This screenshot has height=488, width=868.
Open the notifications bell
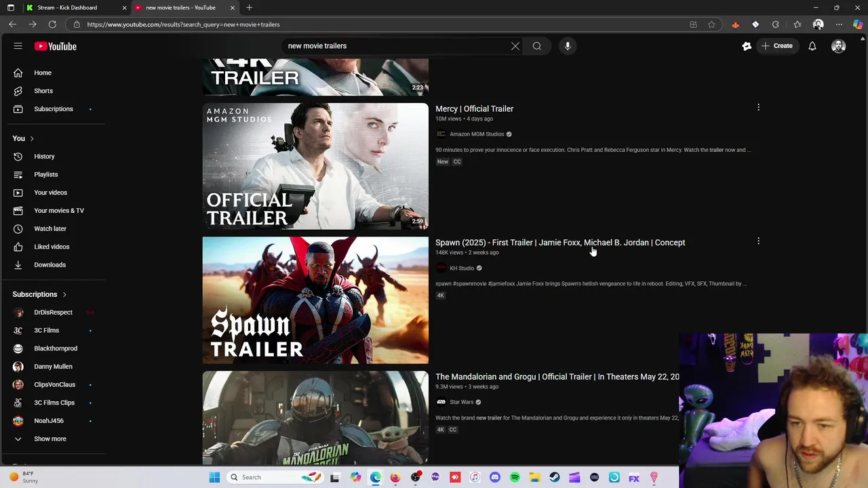(812, 46)
